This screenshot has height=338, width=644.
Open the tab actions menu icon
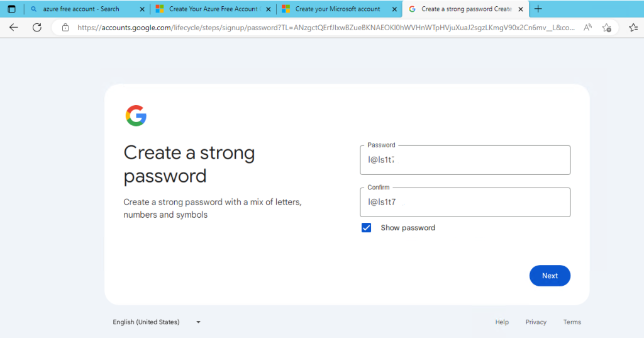click(x=11, y=9)
